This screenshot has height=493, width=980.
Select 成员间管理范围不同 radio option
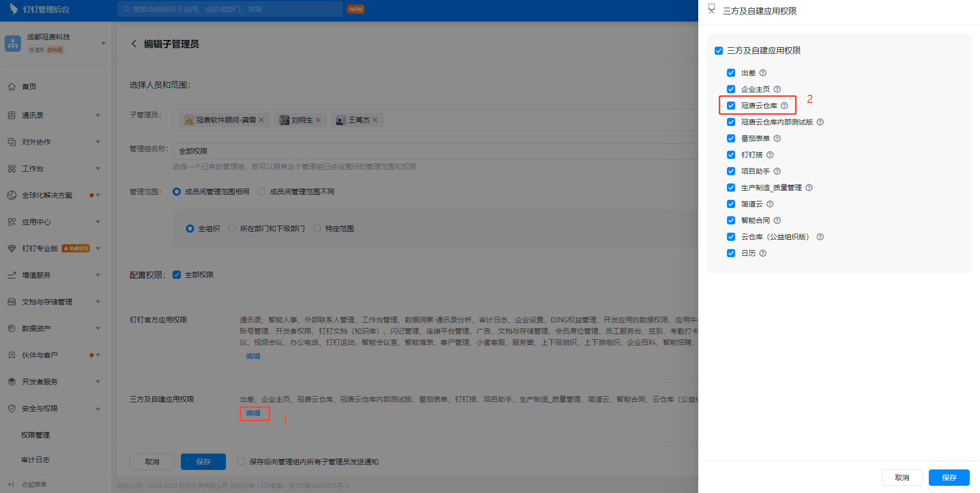262,192
